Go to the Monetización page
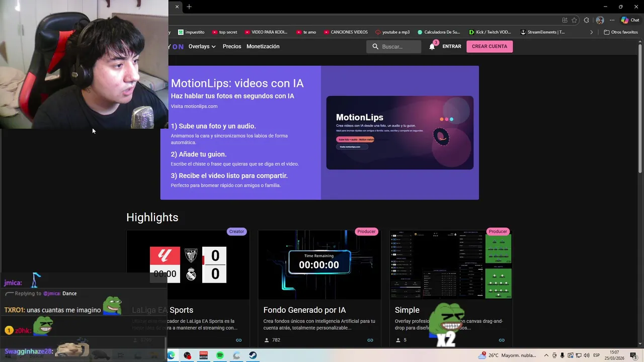 pos(263,46)
